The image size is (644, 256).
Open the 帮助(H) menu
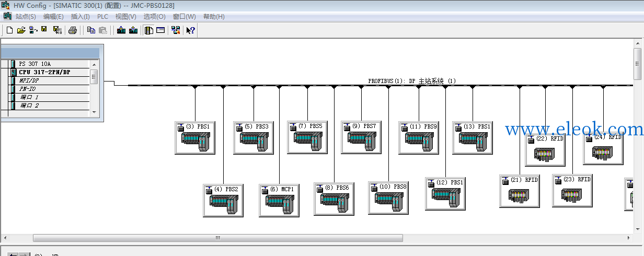[x=214, y=17]
